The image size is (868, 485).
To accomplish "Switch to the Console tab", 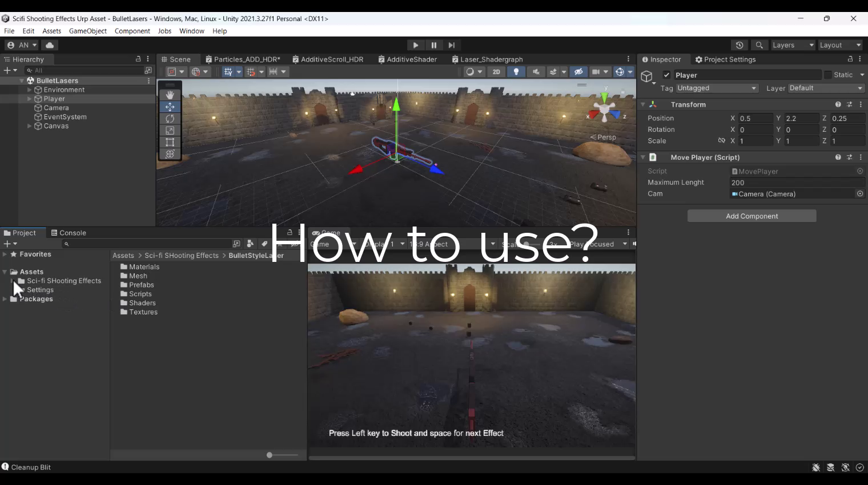I will click(x=69, y=233).
